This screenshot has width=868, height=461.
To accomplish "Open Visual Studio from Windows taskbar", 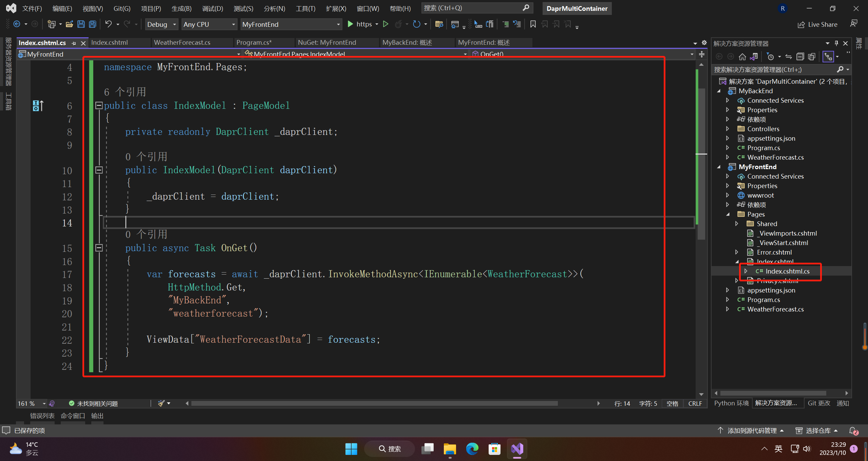I will click(517, 449).
